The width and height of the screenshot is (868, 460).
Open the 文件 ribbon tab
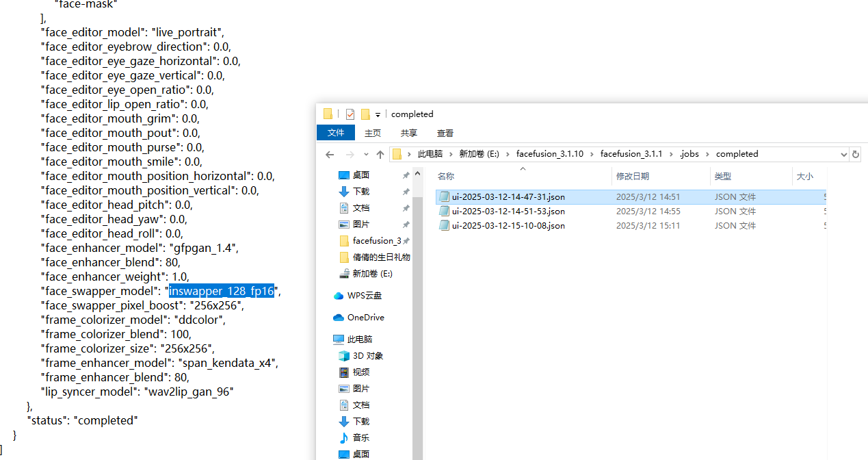click(336, 133)
